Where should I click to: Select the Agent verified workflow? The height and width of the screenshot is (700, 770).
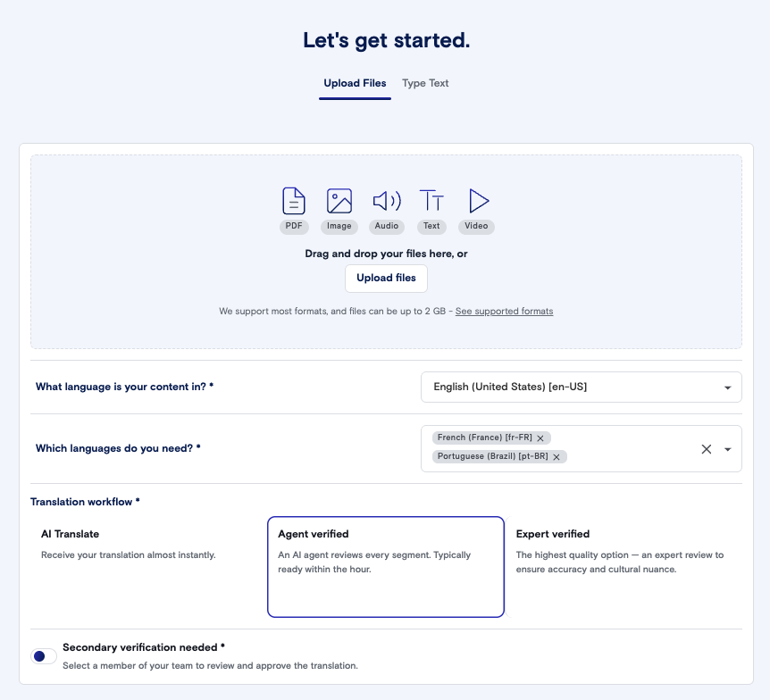386,567
